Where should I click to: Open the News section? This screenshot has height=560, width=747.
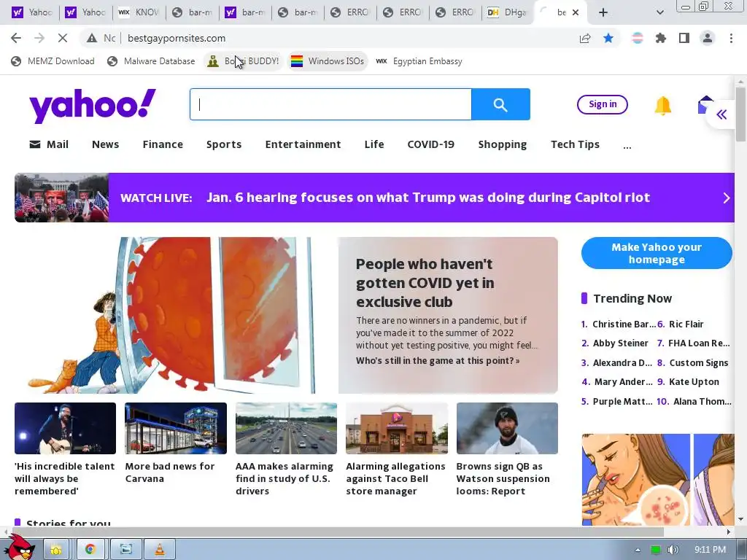pyautogui.click(x=105, y=144)
